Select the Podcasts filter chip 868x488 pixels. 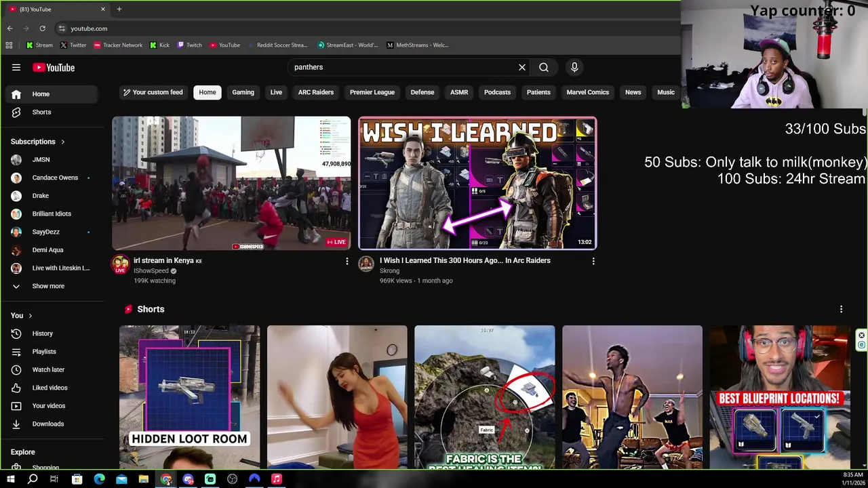click(497, 92)
